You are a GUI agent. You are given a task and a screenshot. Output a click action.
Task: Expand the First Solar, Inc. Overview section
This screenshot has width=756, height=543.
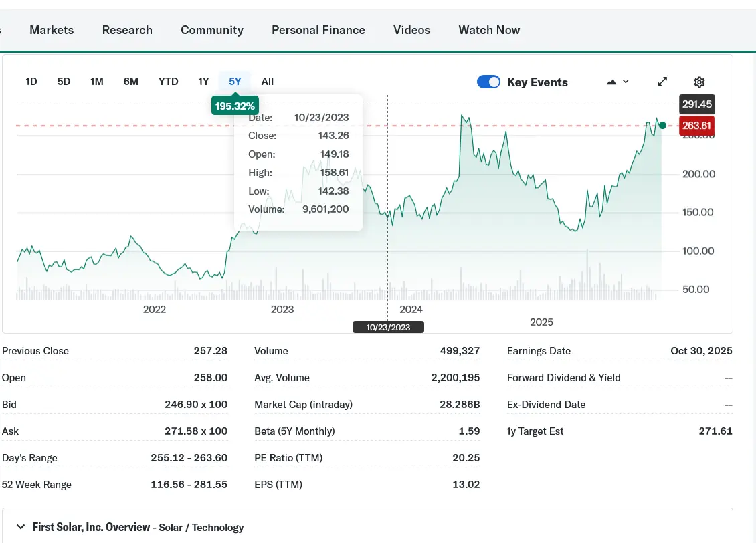click(x=21, y=527)
